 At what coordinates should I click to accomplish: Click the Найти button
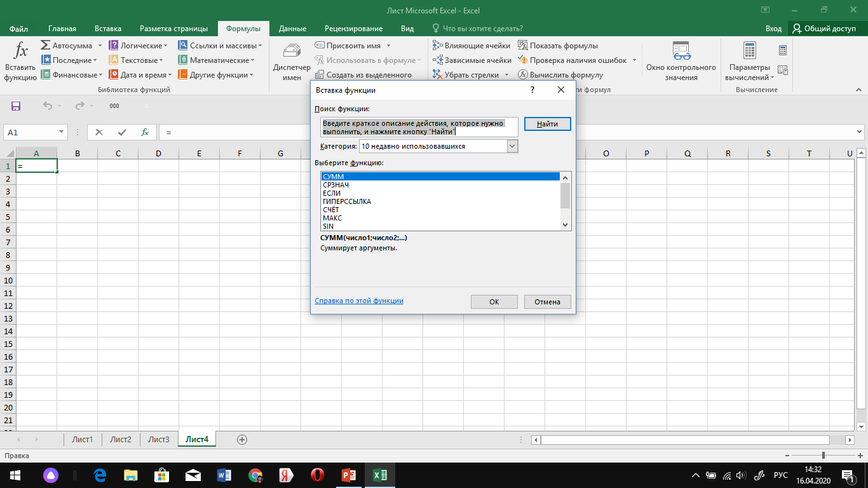pos(548,124)
